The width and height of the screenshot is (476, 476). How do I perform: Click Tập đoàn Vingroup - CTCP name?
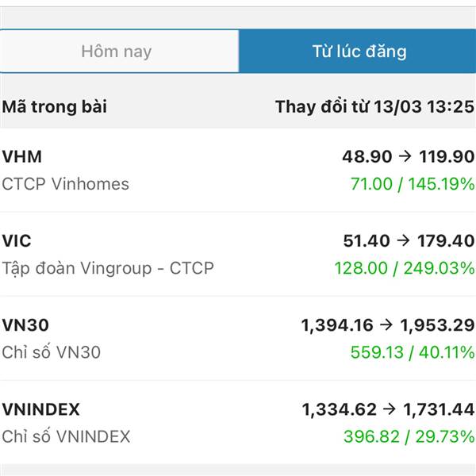[107, 268]
